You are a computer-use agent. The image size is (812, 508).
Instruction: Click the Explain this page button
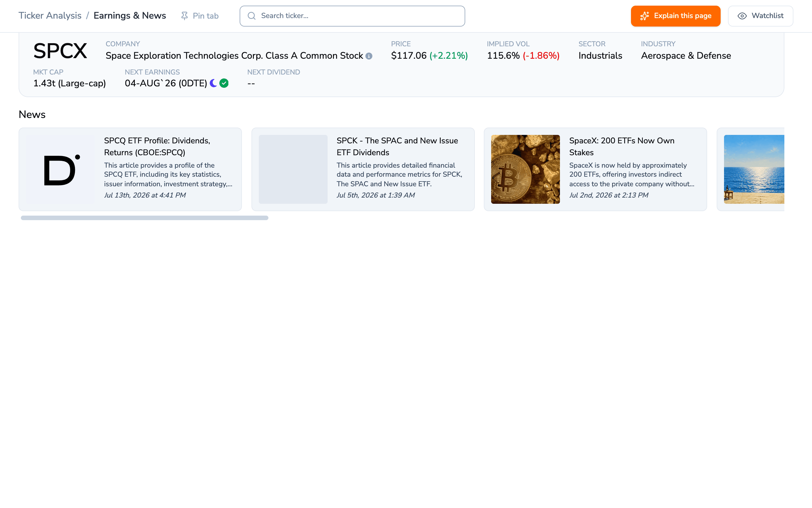coord(676,16)
